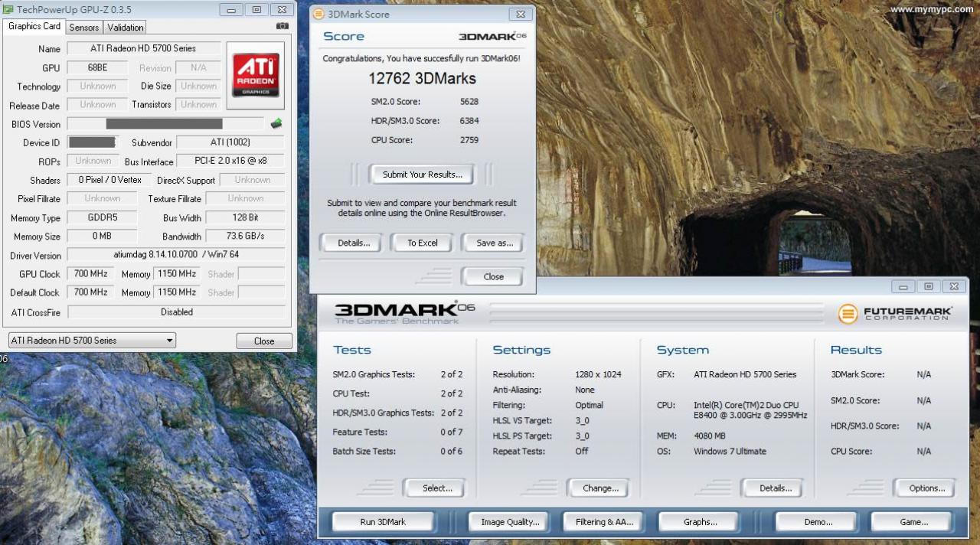980x545 pixels.
Task: Click Options... under Results
Action: tap(926, 488)
